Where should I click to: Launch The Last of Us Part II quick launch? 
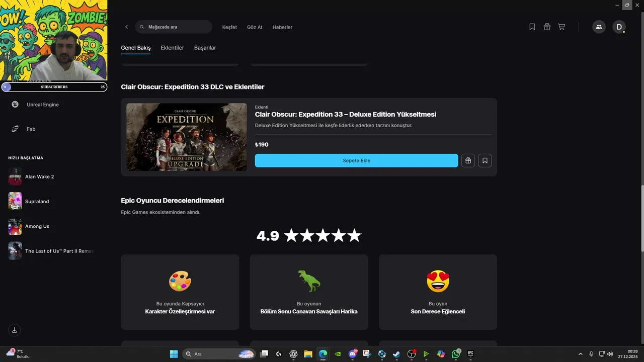[x=59, y=251]
